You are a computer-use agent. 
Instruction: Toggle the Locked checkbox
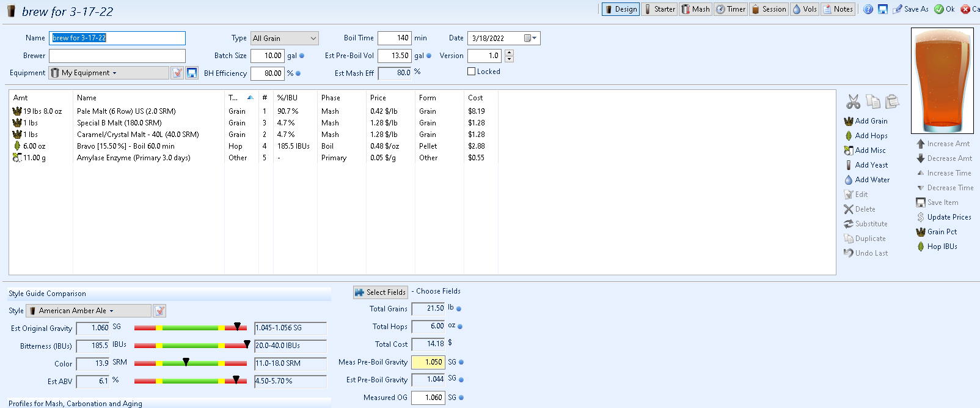point(472,72)
